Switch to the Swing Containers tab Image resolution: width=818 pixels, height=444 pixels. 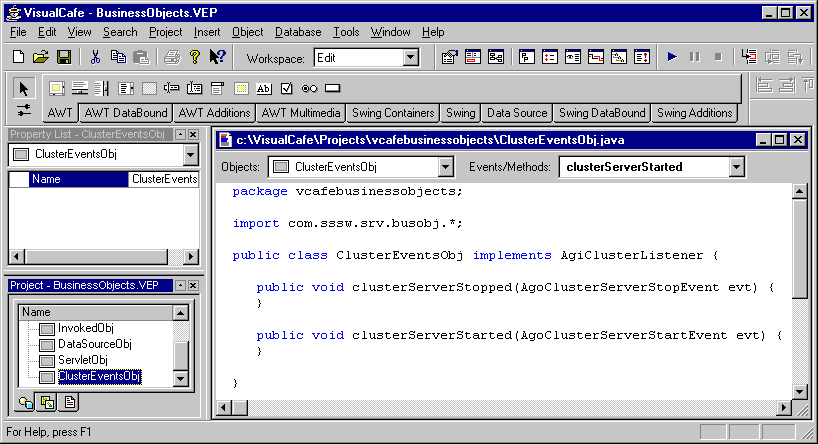[393, 113]
